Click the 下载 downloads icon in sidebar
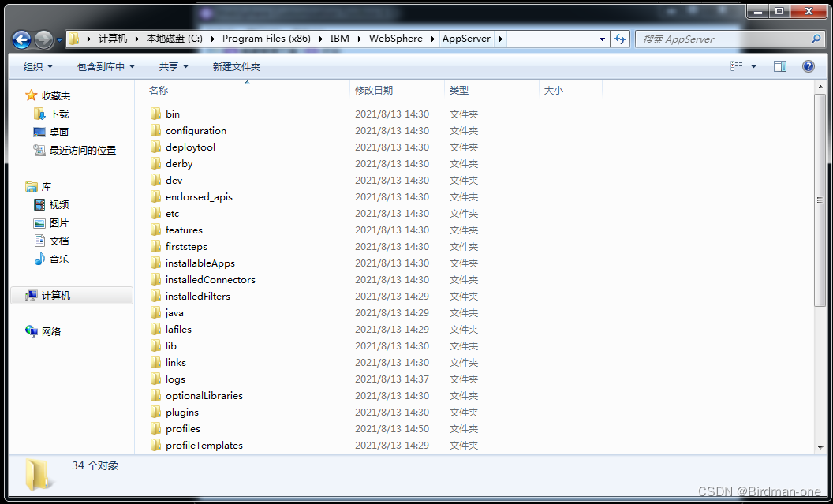The width and height of the screenshot is (833, 504). [39, 114]
